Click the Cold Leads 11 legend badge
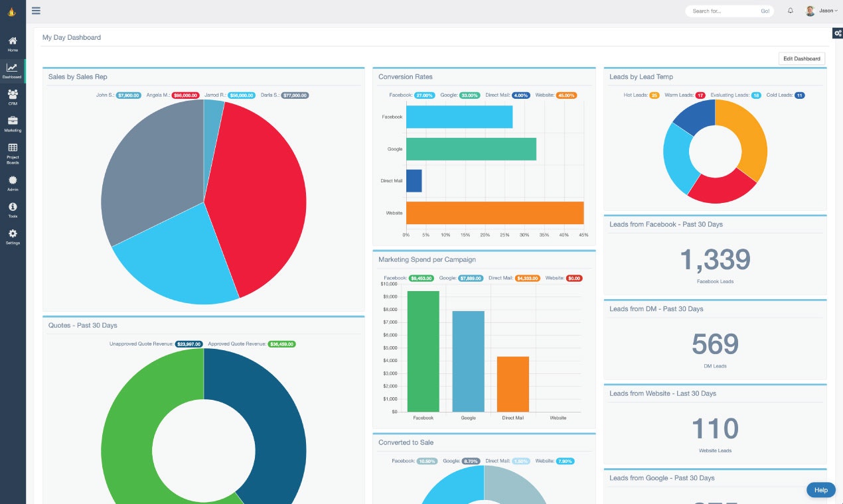Image resolution: width=843 pixels, height=504 pixels. pyautogui.click(x=799, y=95)
